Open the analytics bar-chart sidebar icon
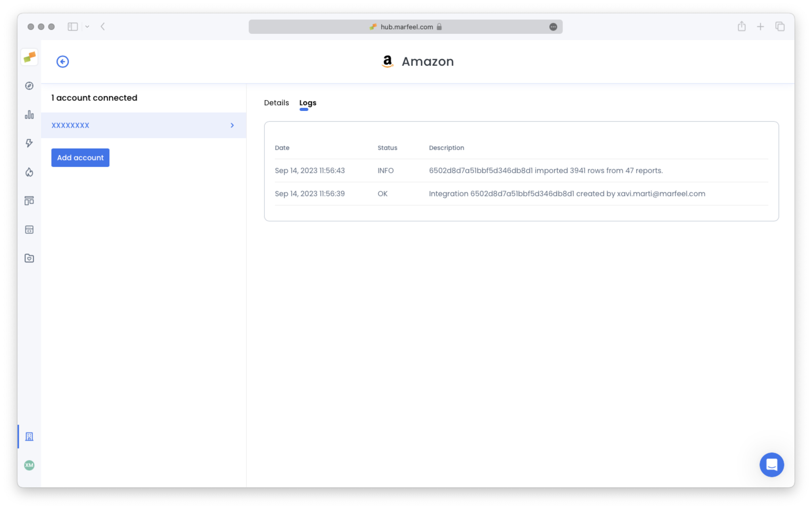The height and width of the screenshot is (509, 812). 29,115
